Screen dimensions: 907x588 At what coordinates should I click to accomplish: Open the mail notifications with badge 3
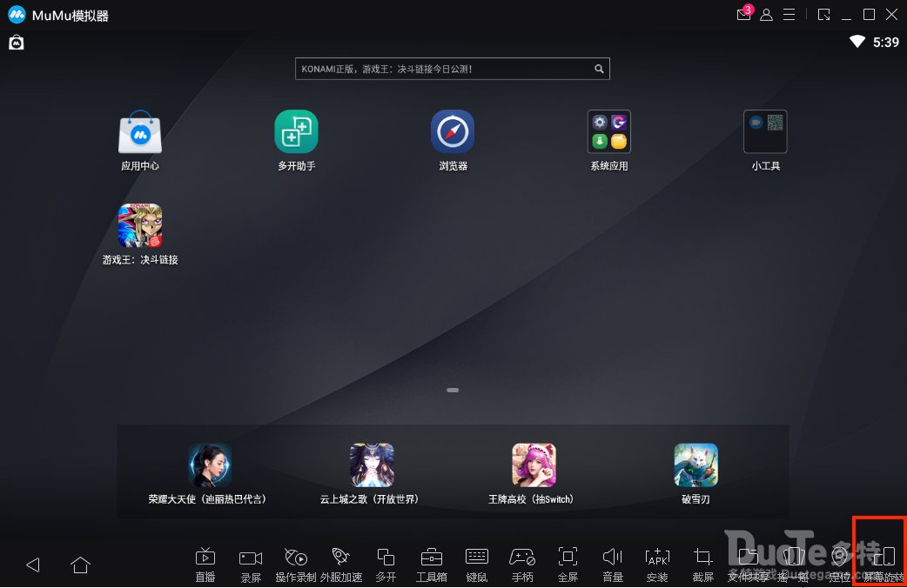[743, 15]
